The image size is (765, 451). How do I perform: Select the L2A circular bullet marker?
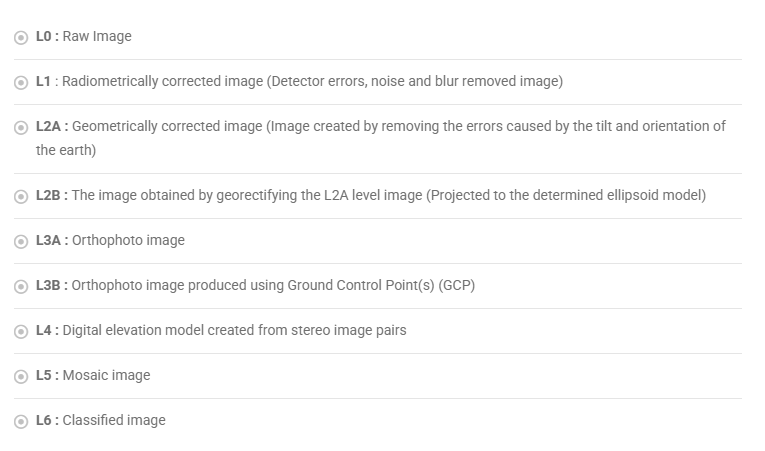coord(21,128)
